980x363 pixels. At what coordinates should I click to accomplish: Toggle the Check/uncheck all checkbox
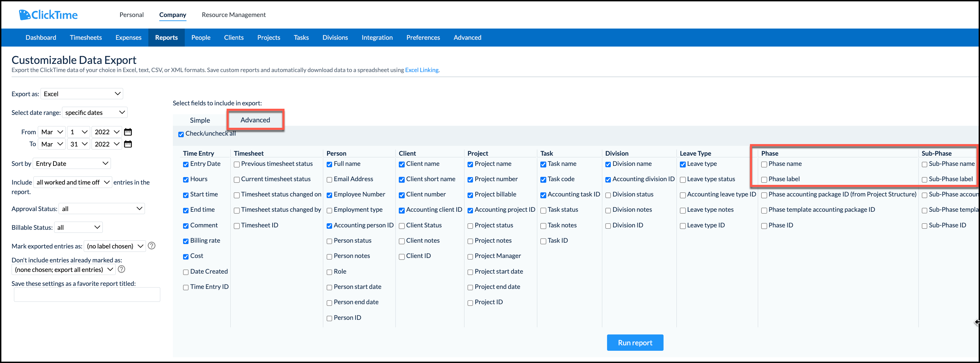(181, 134)
